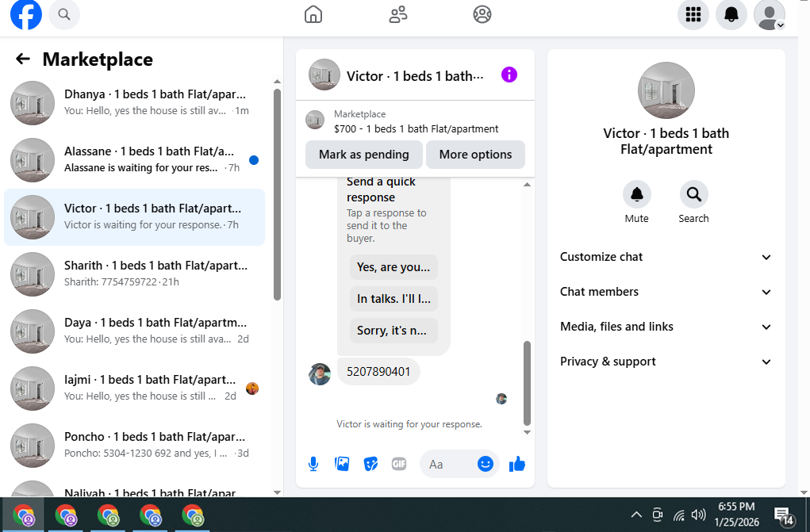Send a thumbs-up like

coord(517,464)
